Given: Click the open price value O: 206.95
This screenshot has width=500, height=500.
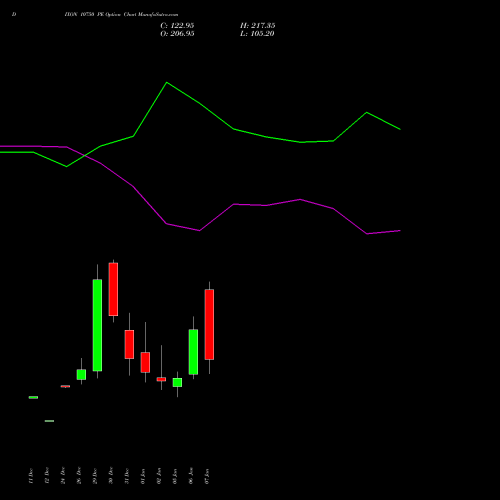Looking at the screenshot, I should (x=177, y=34).
